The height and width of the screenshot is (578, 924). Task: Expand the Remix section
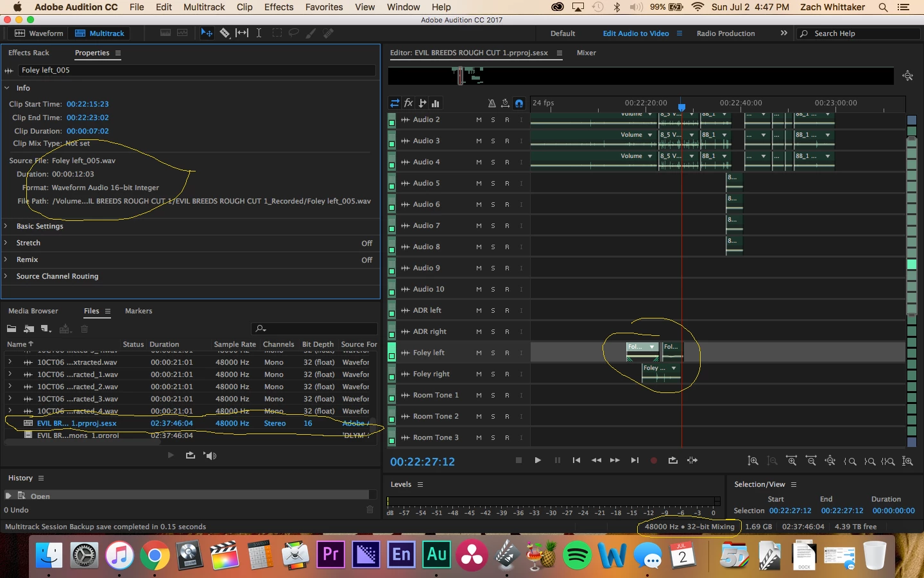pyautogui.click(x=6, y=259)
